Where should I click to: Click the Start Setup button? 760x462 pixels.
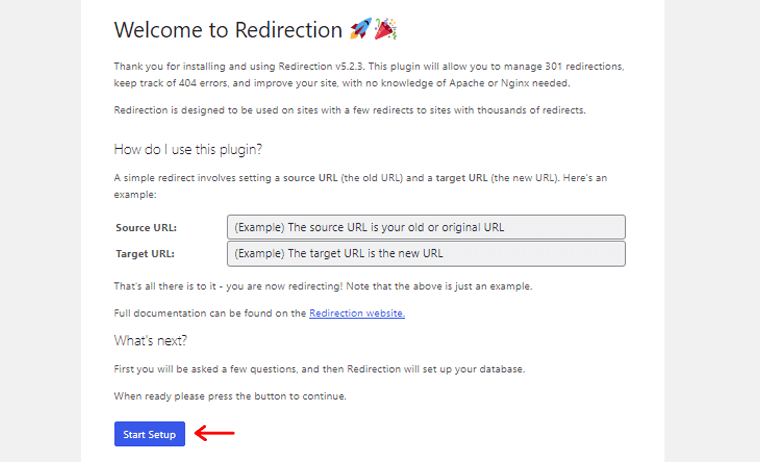coord(149,434)
